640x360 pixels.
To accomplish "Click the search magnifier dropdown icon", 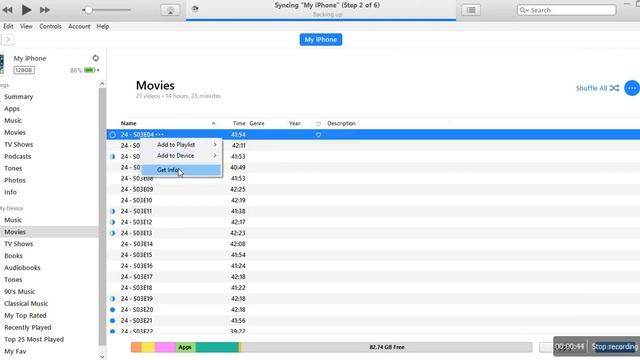I will (x=524, y=10).
